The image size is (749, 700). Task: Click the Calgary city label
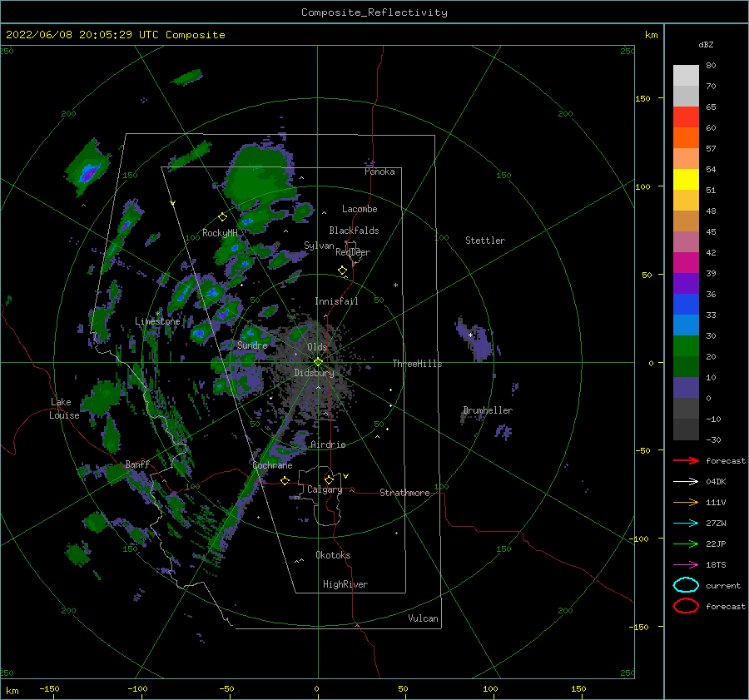325,489
